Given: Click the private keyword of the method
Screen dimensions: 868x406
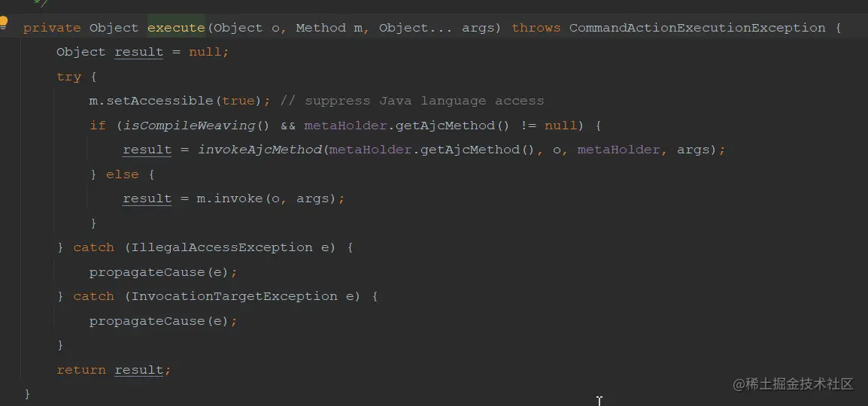Looking at the screenshot, I should [52, 28].
